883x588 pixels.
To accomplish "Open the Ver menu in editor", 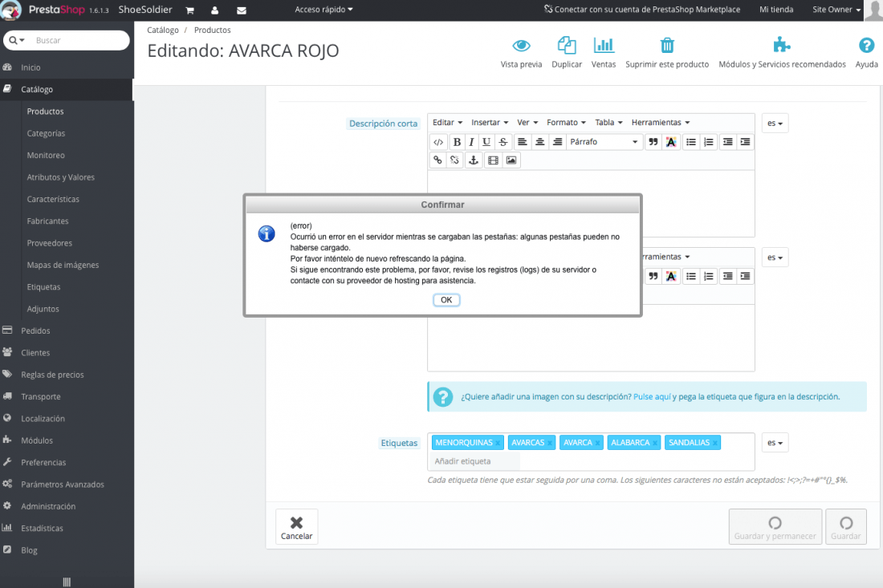I will pyautogui.click(x=527, y=123).
